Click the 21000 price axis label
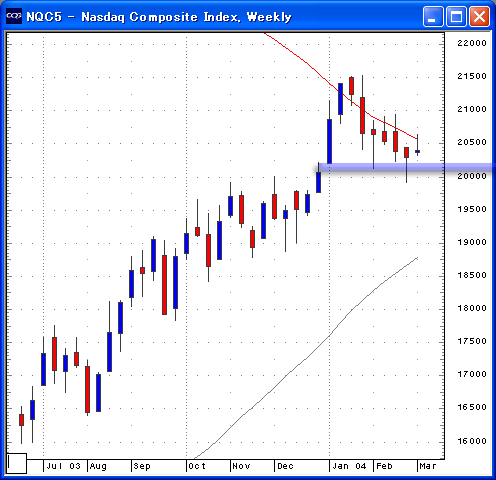The height and width of the screenshot is (480, 496). [472, 109]
